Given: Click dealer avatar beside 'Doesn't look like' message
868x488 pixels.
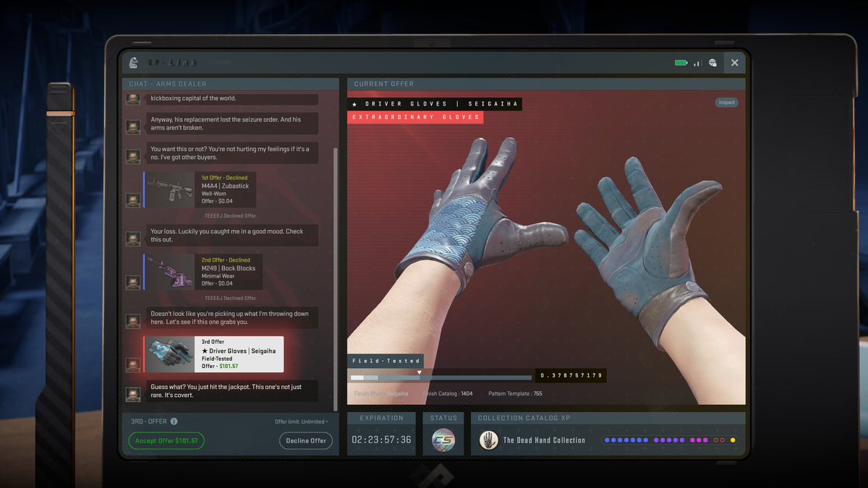Looking at the screenshot, I should pyautogui.click(x=133, y=321).
